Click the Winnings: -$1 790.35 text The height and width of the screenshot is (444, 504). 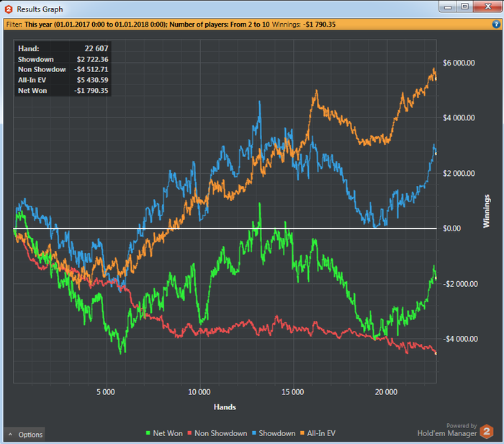[304, 25]
